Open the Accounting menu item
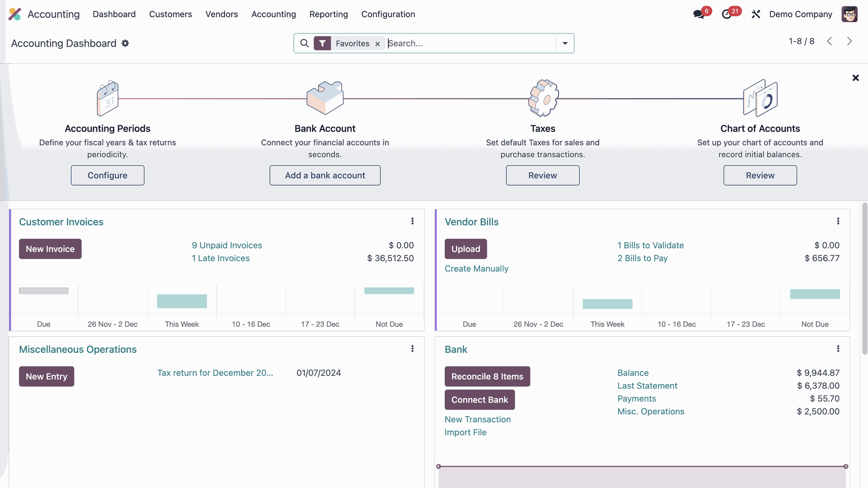 (x=274, y=14)
